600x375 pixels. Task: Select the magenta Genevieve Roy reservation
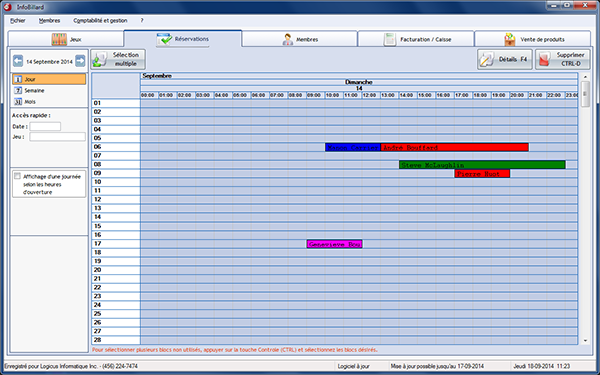[x=334, y=244]
